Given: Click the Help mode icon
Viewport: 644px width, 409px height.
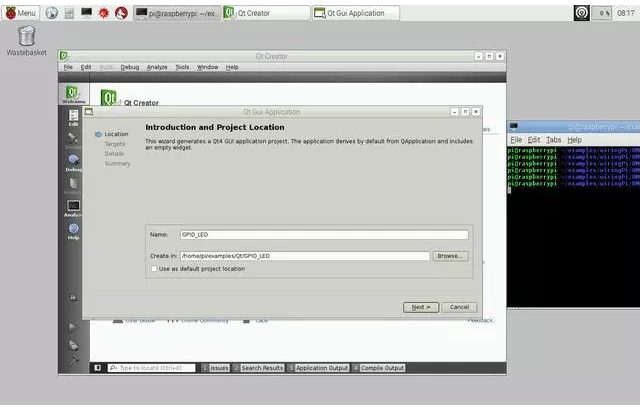Looking at the screenshot, I should click(x=73, y=231).
